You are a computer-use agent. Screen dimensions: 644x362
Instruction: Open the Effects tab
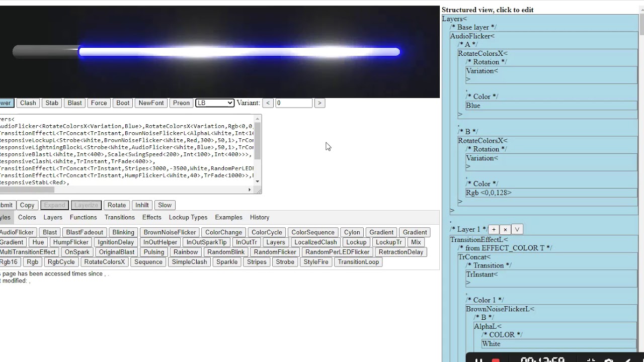152,217
